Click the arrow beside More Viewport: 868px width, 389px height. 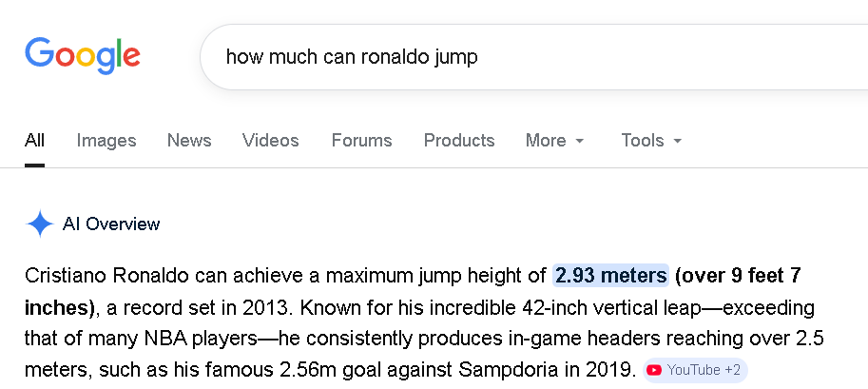579,142
